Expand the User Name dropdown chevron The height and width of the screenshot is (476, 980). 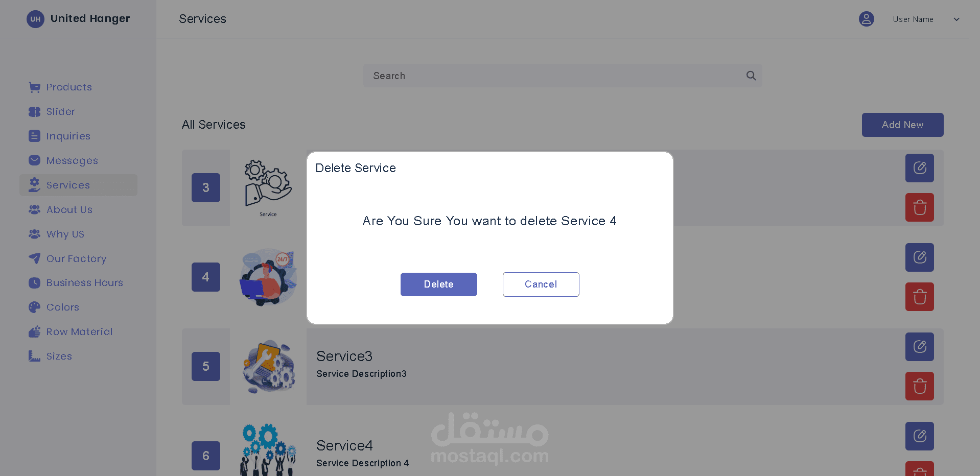pos(956,19)
